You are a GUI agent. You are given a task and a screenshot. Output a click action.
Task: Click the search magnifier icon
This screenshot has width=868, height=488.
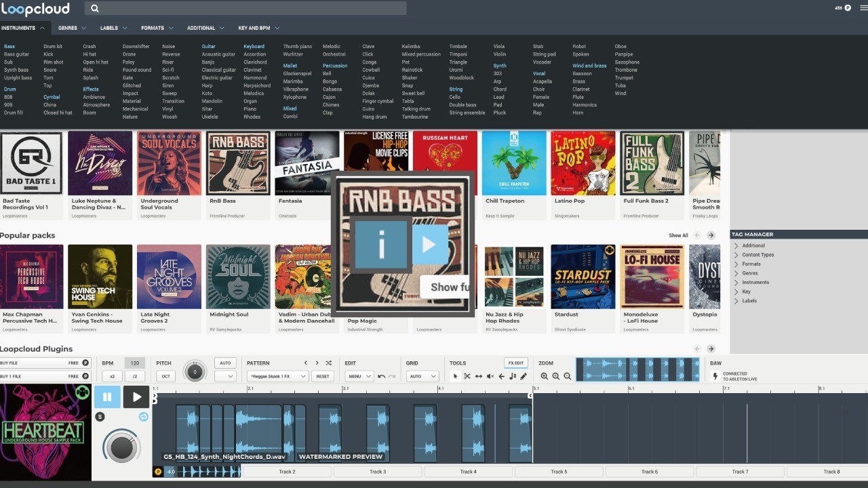[x=94, y=8]
